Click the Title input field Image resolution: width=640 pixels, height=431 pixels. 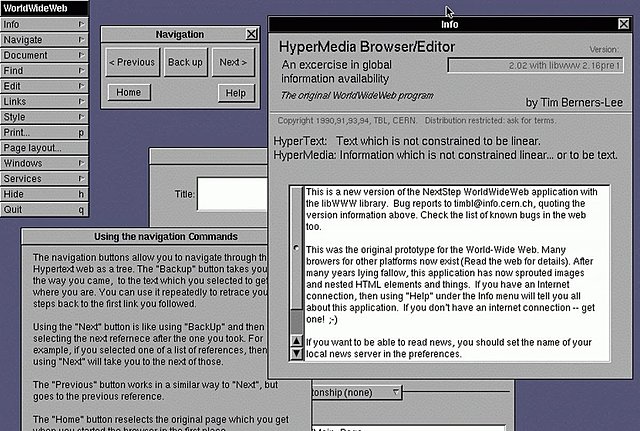pyautogui.click(x=232, y=194)
